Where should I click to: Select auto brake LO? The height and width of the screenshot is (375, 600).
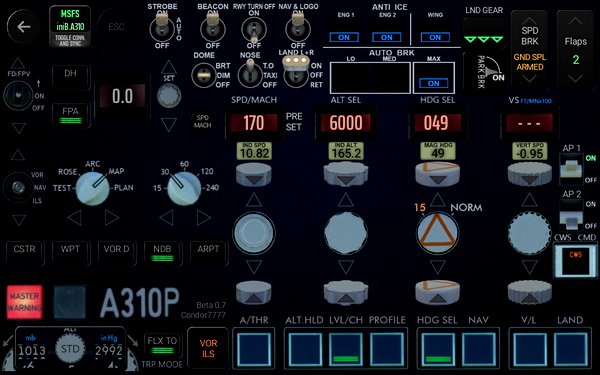(x=351, y=78)
